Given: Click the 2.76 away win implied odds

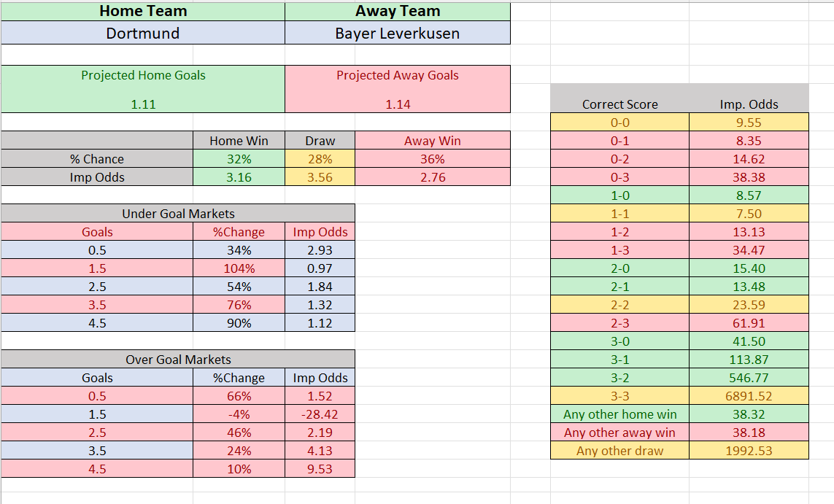Looking at the screenshot, I should click(x=433, y=177).
